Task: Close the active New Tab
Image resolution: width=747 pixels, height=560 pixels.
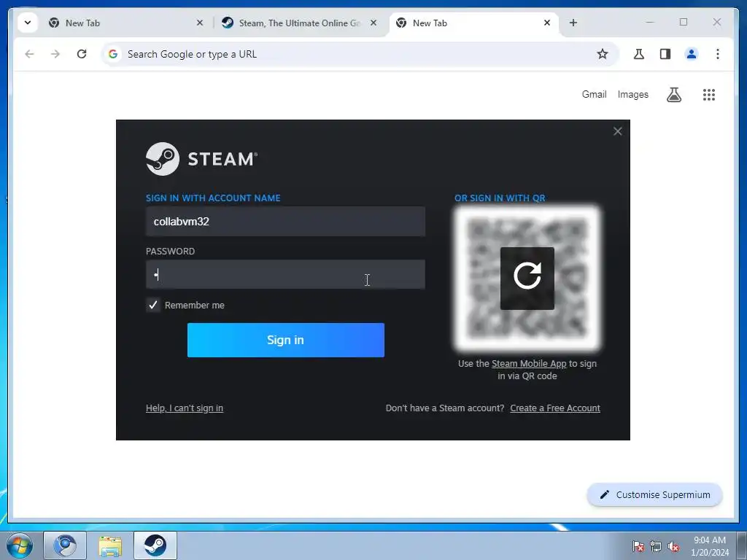Action: click(x=547, y=23)
